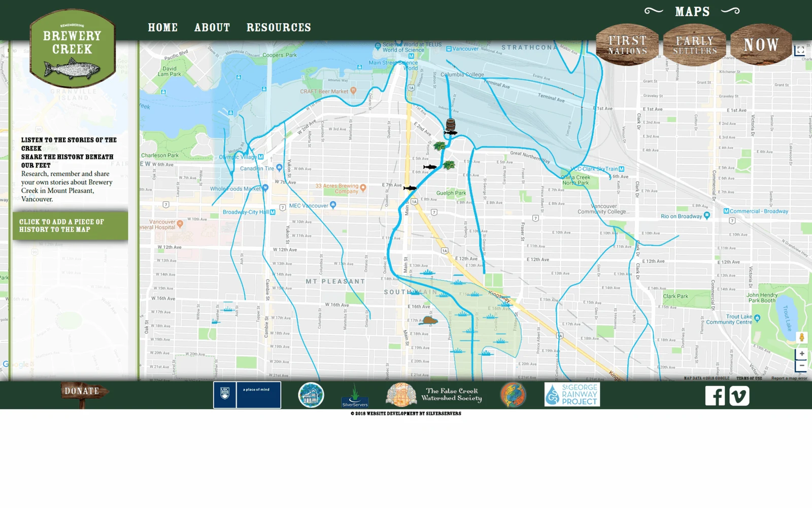Click the Brewery Creek logo badge
Screen dimensions: 812x508
[x=73, y=49]
